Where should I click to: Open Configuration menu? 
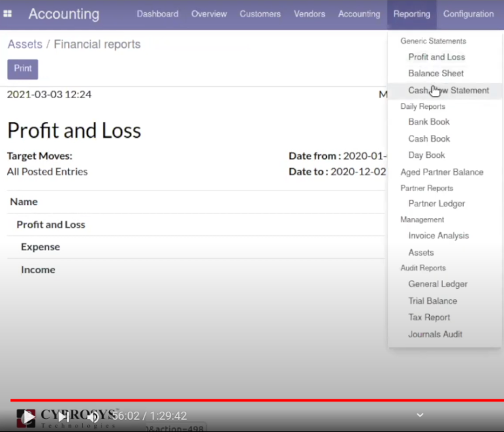469,14
